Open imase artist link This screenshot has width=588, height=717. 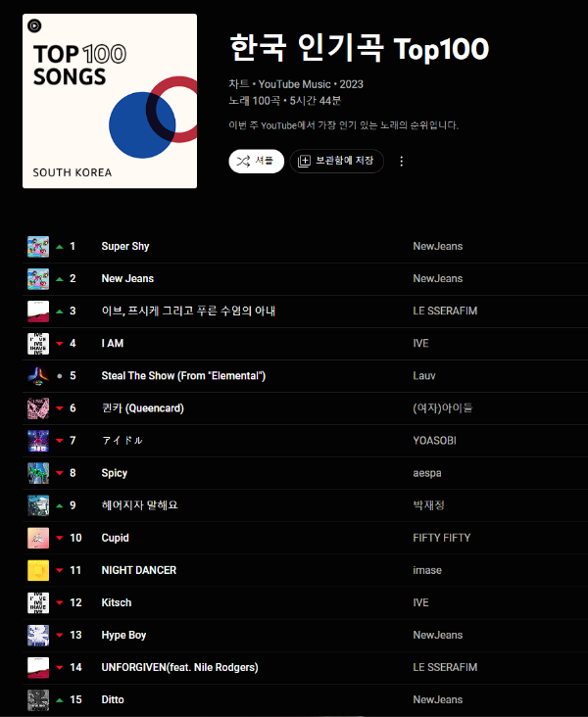tap(427, 570)
